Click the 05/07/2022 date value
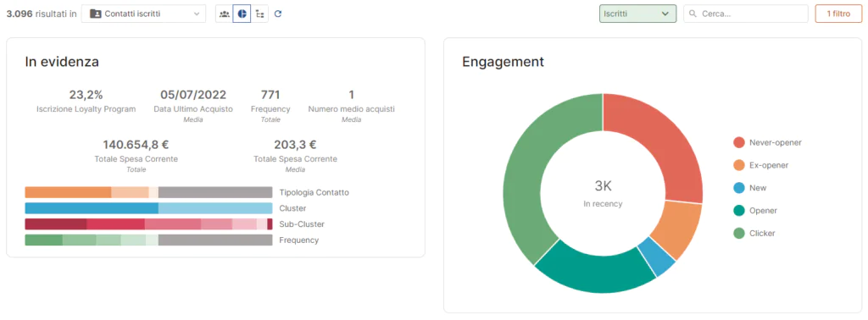 [193, 95]
